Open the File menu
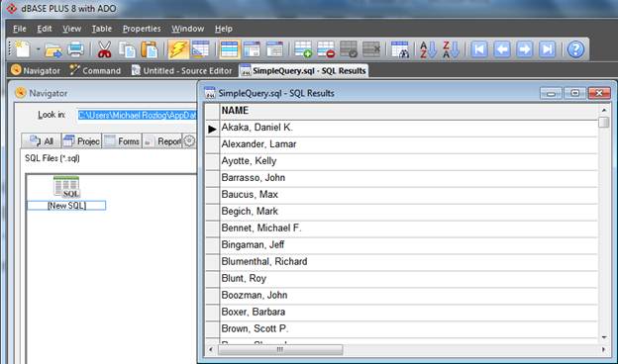 [20, 29]
